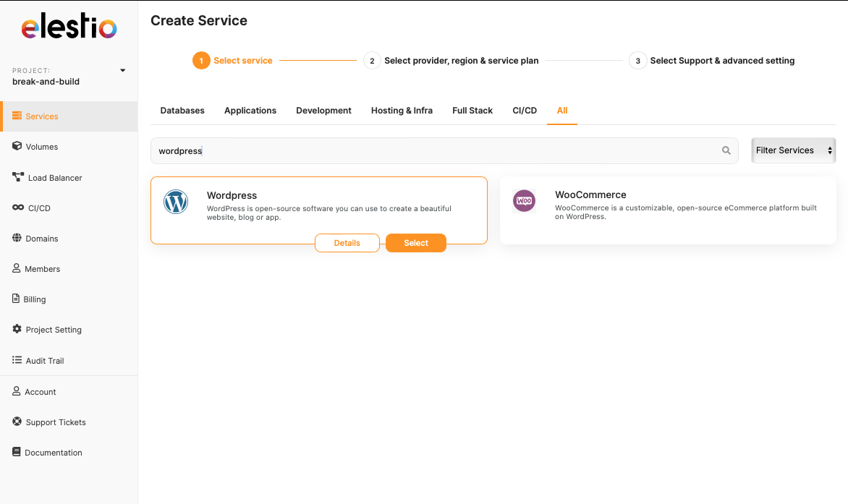Click the search magnifier icon

pos(726,150)
